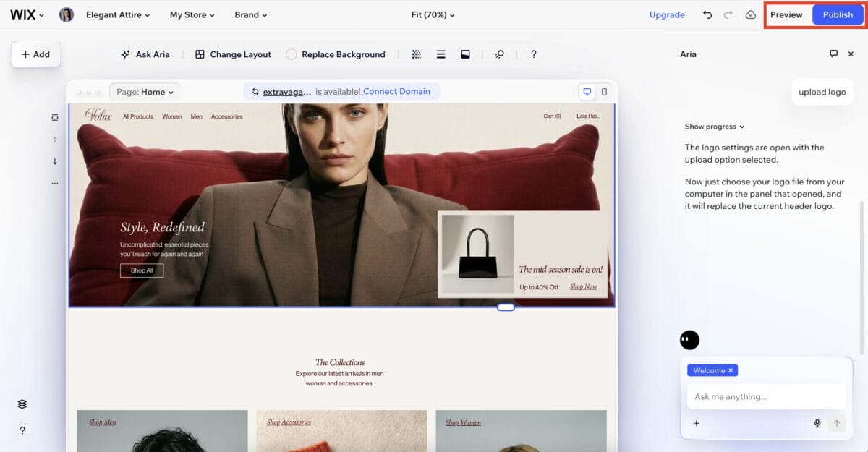This screenshot has height=452, width=868.
Task: Click the microphone icon in the Ask me anything box
Action: (x=817, y=423)
